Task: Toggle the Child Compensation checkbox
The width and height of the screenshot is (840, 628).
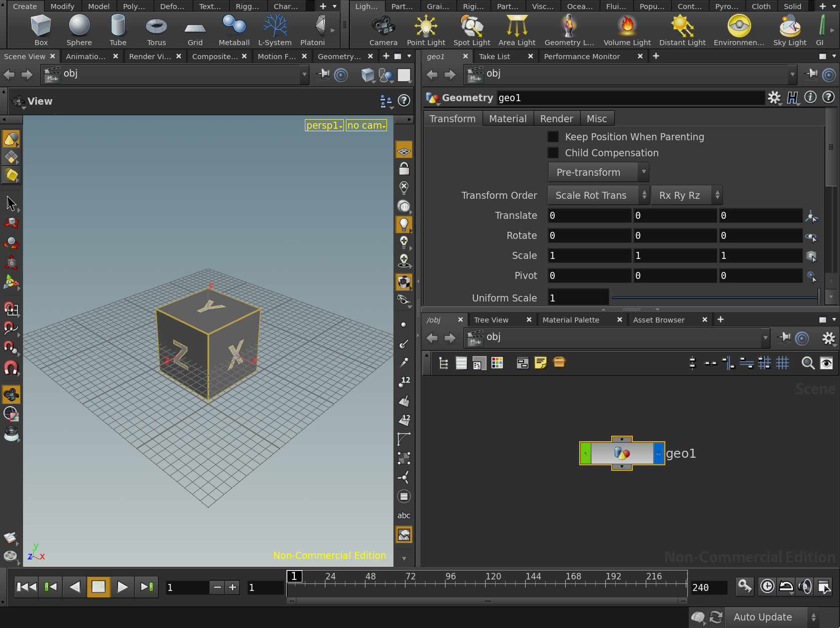Action: (x=553, y=153)
